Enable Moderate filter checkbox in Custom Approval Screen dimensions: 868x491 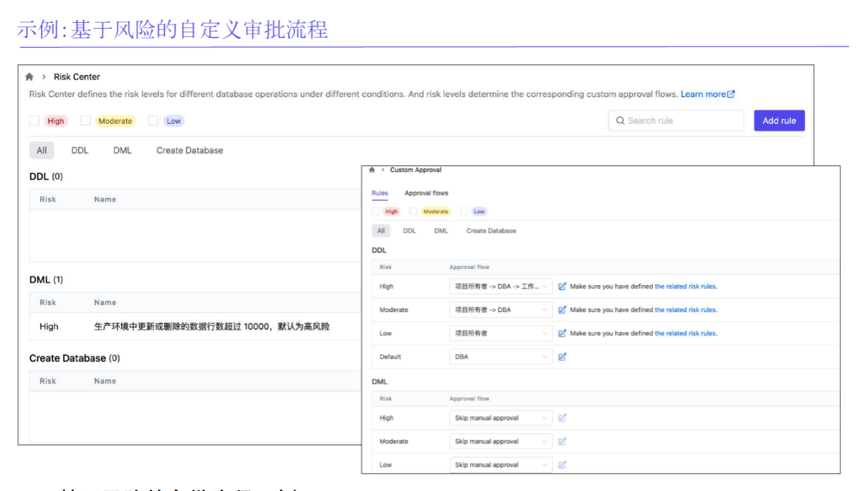(413, 211)
